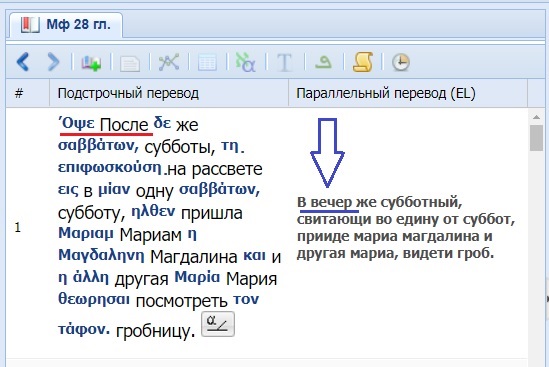Click the scrollbar up arrow

[536, 117]
